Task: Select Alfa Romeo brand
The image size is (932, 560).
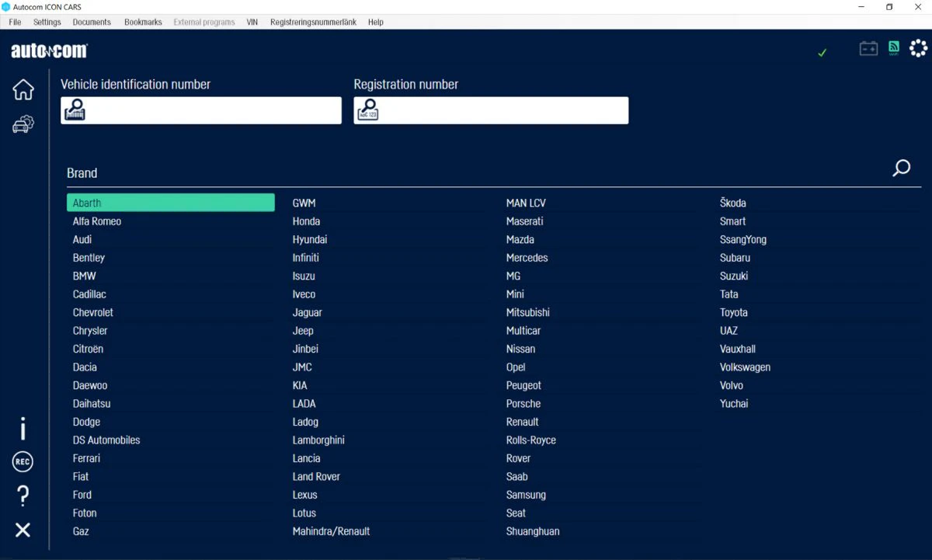Action: pos(97,221)
